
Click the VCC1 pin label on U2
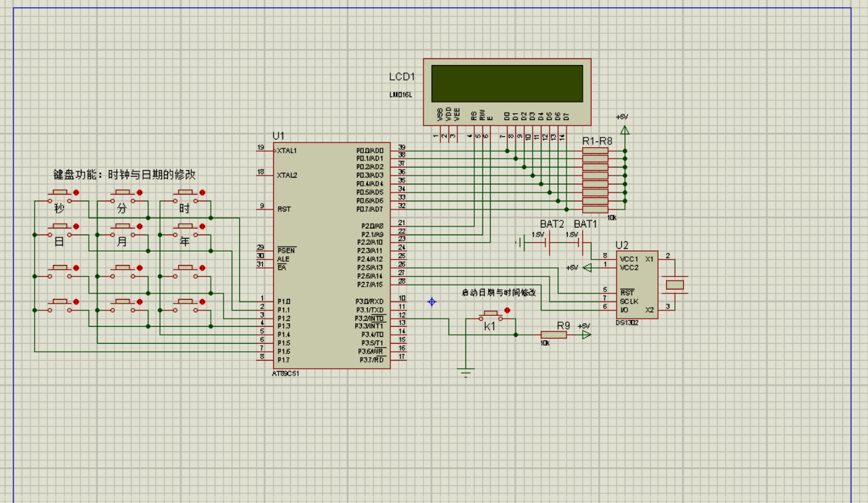pyautogui.click(x=628, y=259)
